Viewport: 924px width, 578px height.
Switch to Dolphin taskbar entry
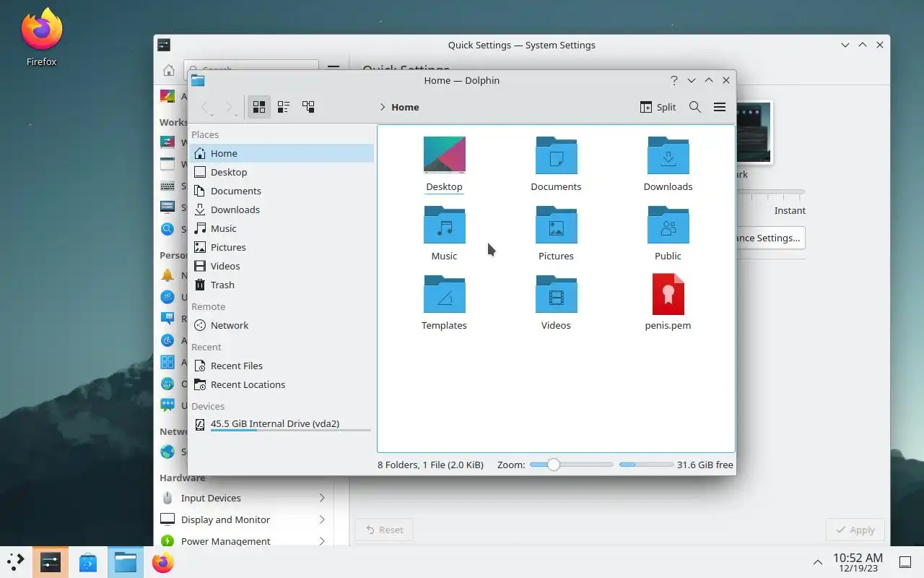[126, 562]
